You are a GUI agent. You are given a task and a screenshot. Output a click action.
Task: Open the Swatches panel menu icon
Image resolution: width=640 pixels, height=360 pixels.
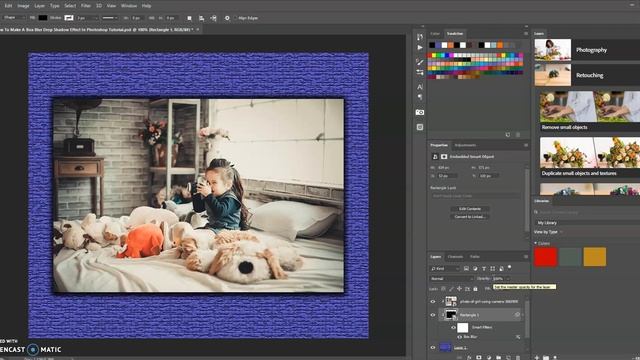526,33
